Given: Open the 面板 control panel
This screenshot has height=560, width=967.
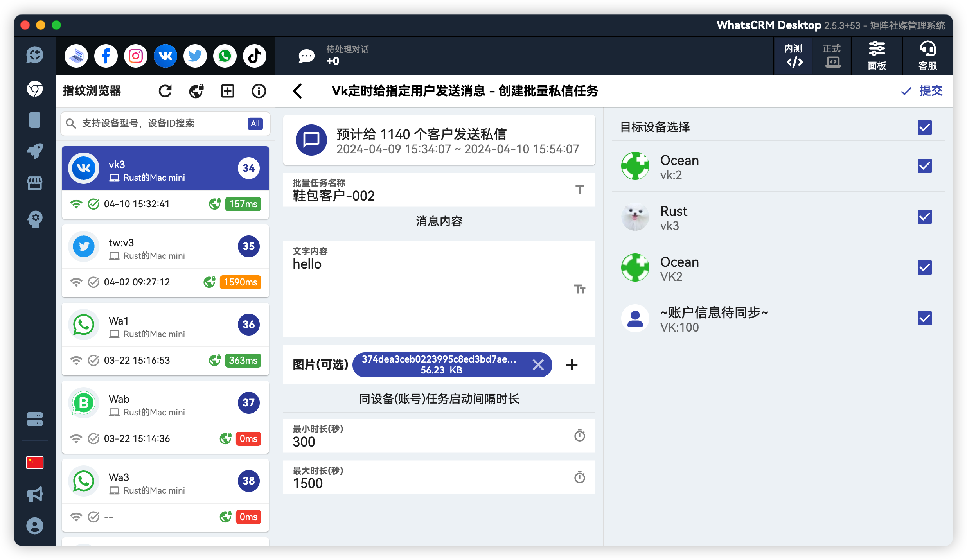Looking at the screenshot, I should [x=876, y=56].
